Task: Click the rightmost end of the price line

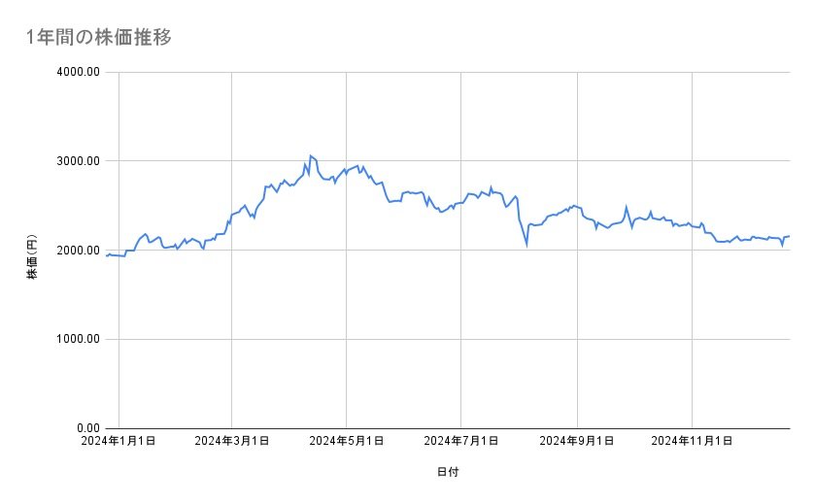Action: tap(789, 236)
